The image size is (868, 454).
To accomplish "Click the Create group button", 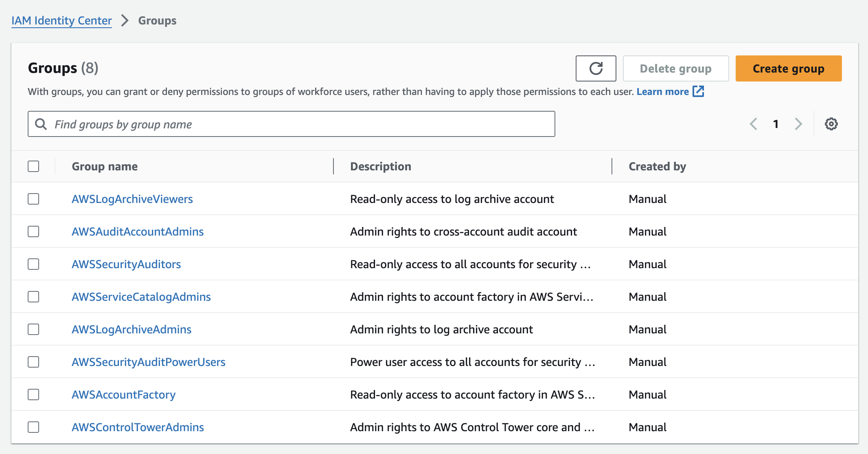I will (788, 68).
